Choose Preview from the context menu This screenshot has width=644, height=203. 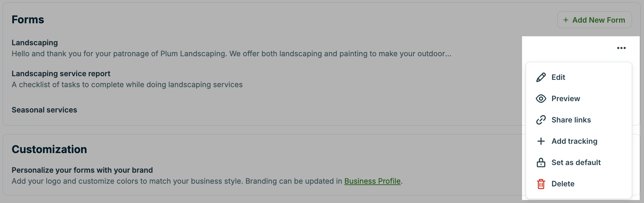(x=566, y=99)
